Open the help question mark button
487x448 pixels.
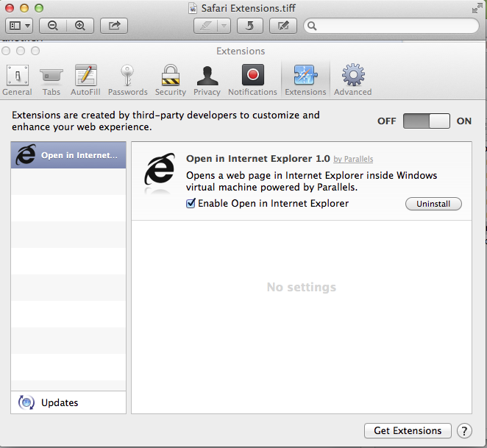point(464,431)
